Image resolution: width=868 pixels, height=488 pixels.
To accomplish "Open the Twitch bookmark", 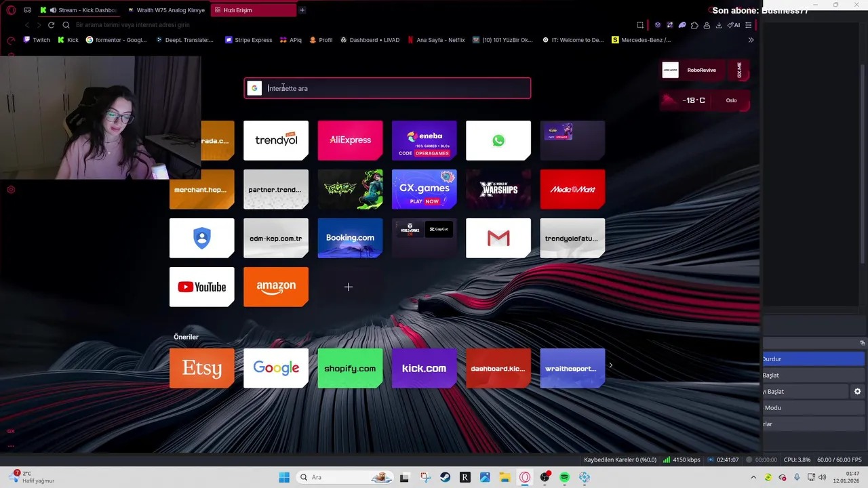I will tap(37, 40).
